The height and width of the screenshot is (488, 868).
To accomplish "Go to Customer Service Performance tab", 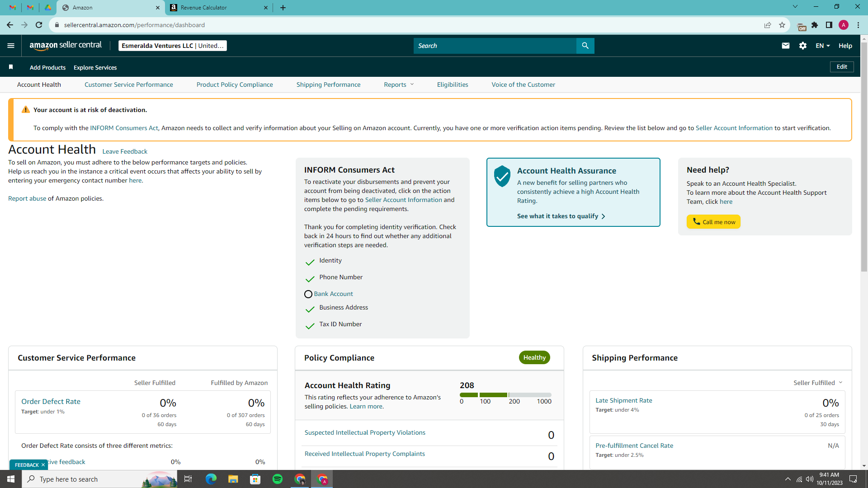I will pyautogui.click(x=128, y=84).
